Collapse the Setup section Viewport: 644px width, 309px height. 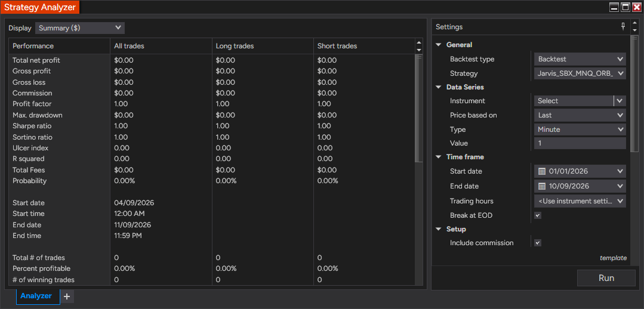coord(438,229)
